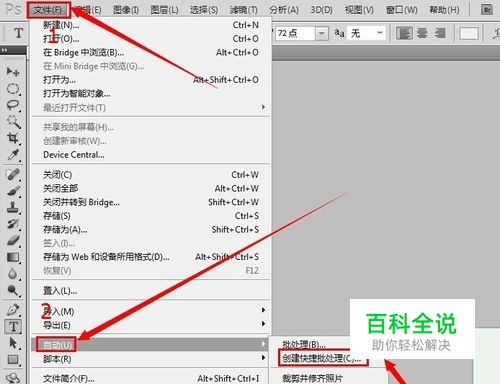Viewport: 500px width, 384px height.
Task: Open the 帮助(H) menu
Action: point(444,10)
